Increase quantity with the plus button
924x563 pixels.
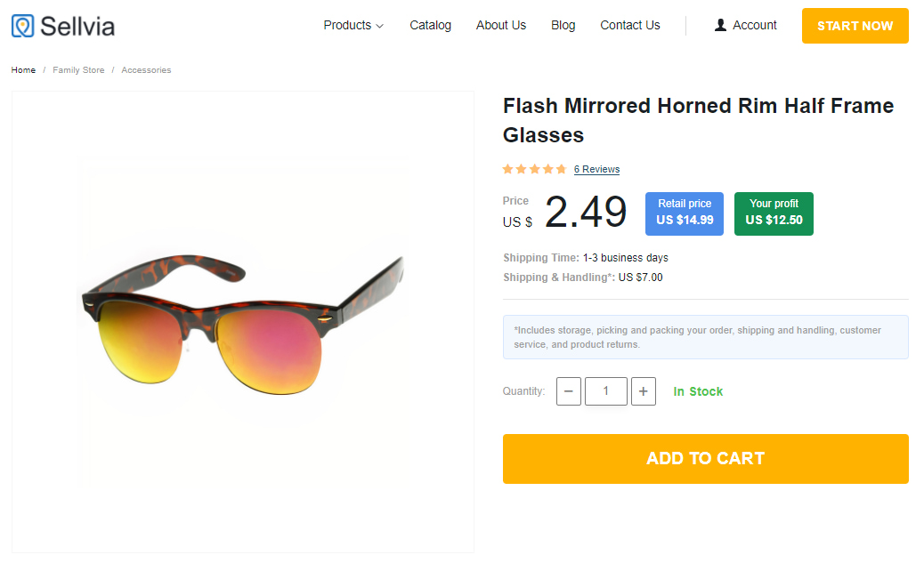[x=644, y=391]
